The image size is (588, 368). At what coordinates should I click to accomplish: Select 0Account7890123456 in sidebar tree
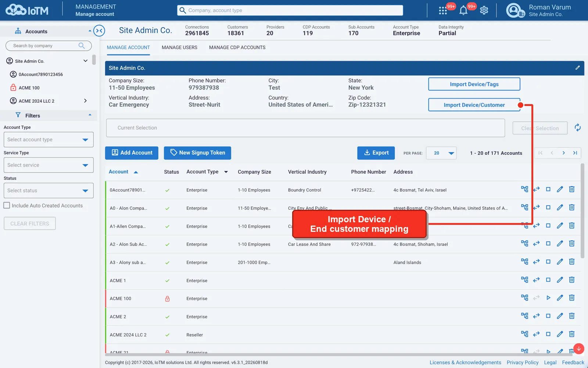click(41, 74)
